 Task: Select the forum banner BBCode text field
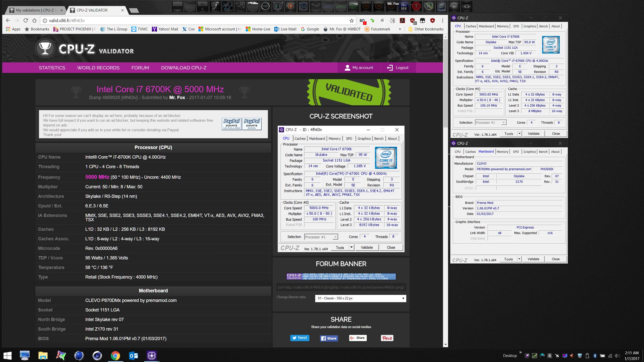click(x=341, y=287)
